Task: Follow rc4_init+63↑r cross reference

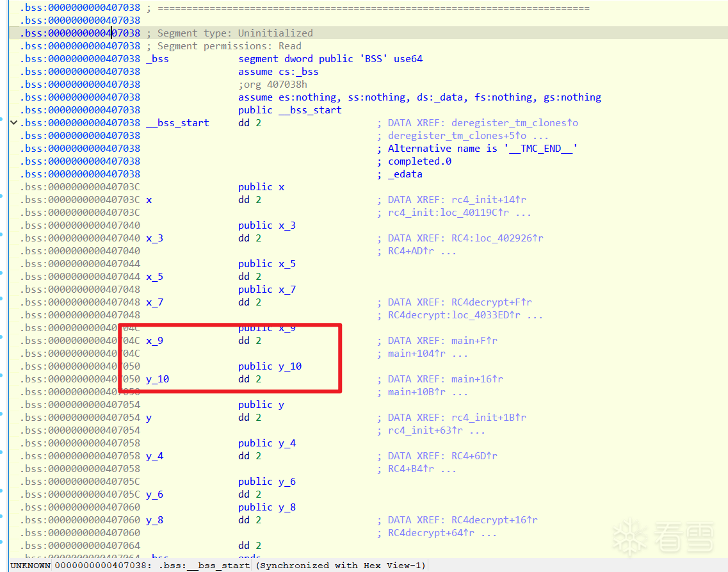Action: 425,430
